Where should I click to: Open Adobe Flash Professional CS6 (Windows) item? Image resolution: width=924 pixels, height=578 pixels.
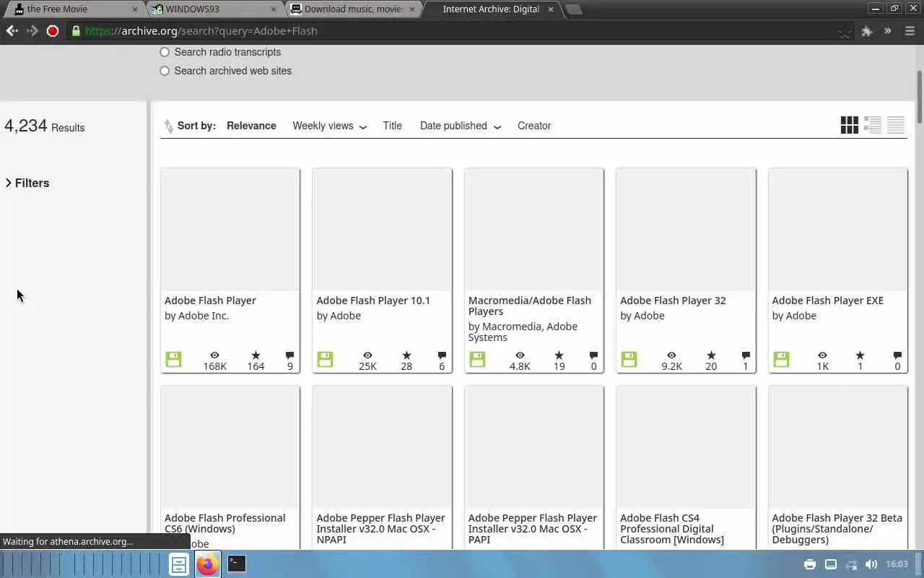tap(225, 523)
